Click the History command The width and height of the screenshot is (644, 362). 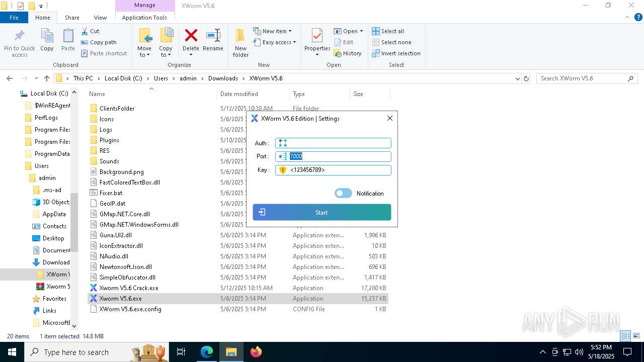pyautogui.click(x=348, y=53)
